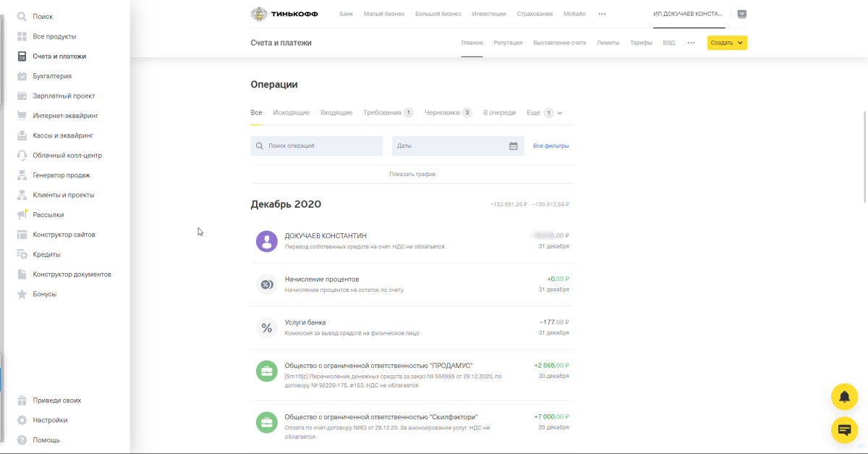Open the Интернет-эквайринг cart icon
The image size is (868, 454).
(x=22, y=115)
